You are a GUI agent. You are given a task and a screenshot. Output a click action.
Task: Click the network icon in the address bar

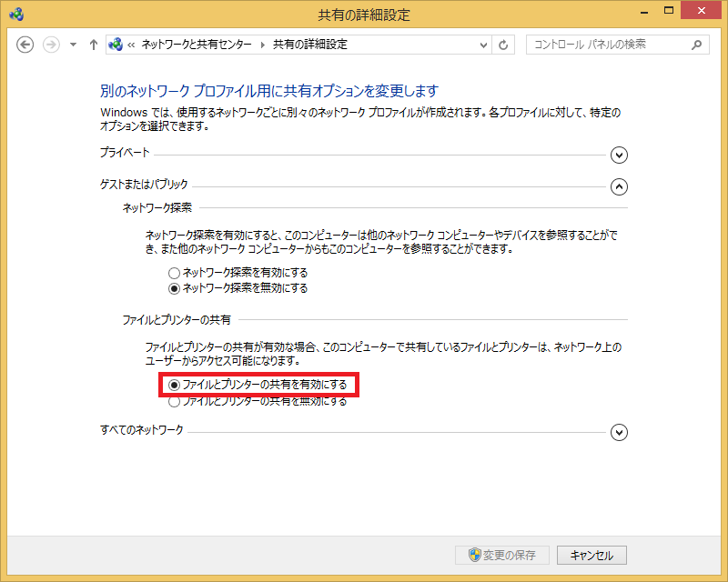(116, 45)
